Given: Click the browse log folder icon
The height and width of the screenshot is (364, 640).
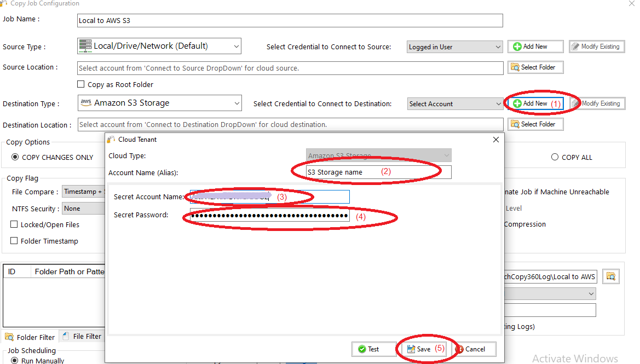Looking at the screenshot, I should (610, 276).
